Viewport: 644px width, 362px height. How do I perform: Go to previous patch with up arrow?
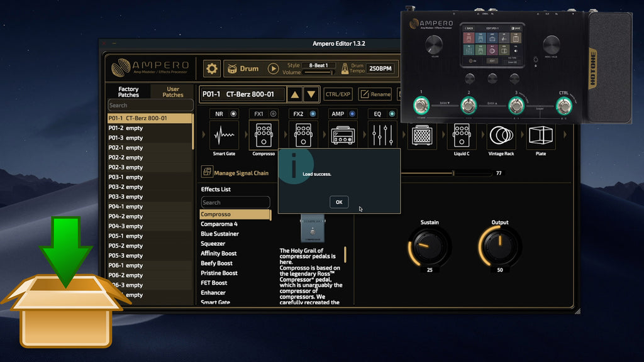coord(294,94)
